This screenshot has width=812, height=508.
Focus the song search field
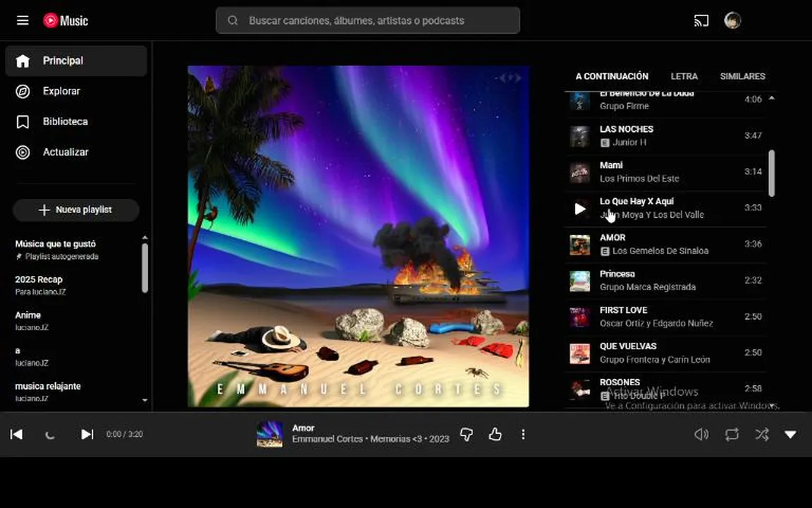point(368,20)
